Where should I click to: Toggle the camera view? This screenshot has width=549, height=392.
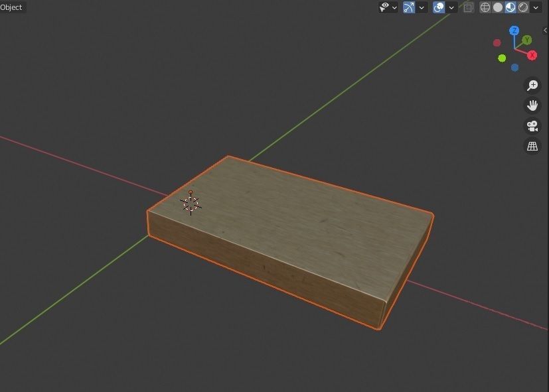532,126
